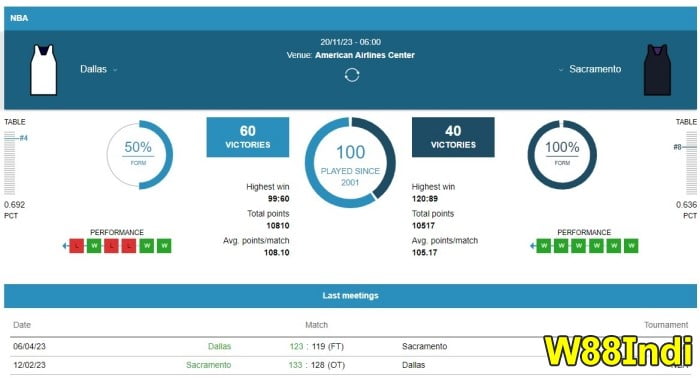Click the 40 Victories box
The height and width of the screenshot is (378, 700).
tap(453, 137)
